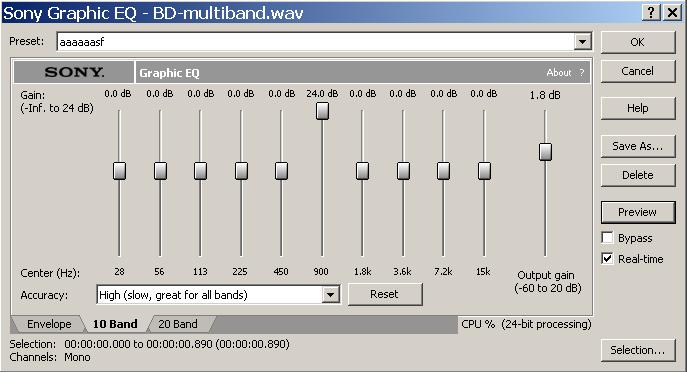
Task: Click the 28 center frequency label
Action: pos(119,272)
